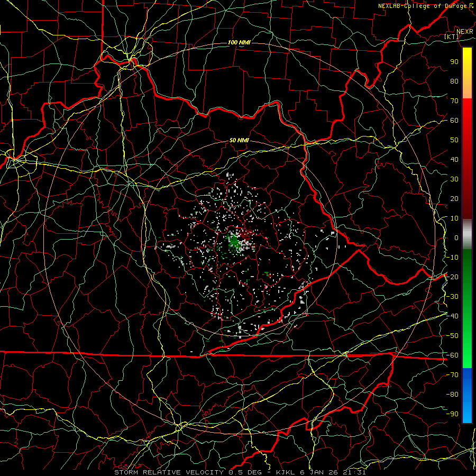
Task: Click the -80 value on velocity scale
Action: coord(452,395)
